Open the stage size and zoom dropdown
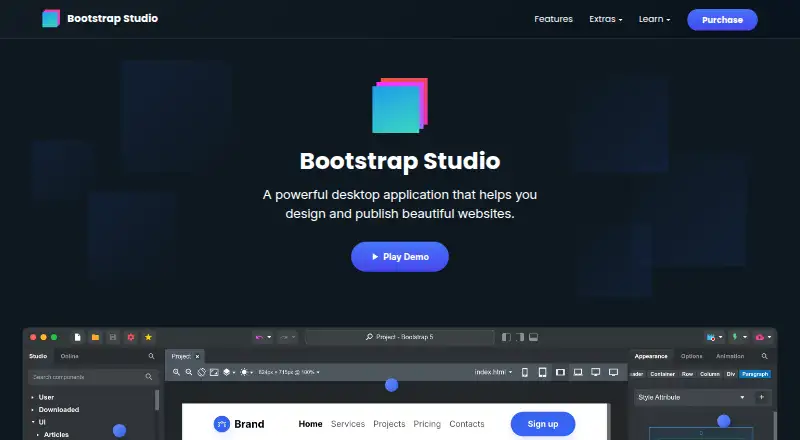This screenshot has width=800, height=440. pos(289,372)
